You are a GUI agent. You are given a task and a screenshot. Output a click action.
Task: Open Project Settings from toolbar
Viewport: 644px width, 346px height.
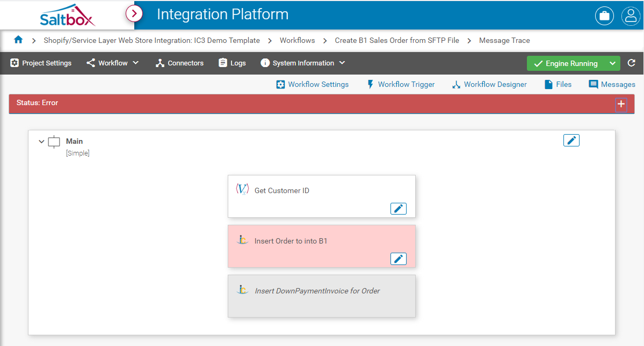(x=41, y=63)
